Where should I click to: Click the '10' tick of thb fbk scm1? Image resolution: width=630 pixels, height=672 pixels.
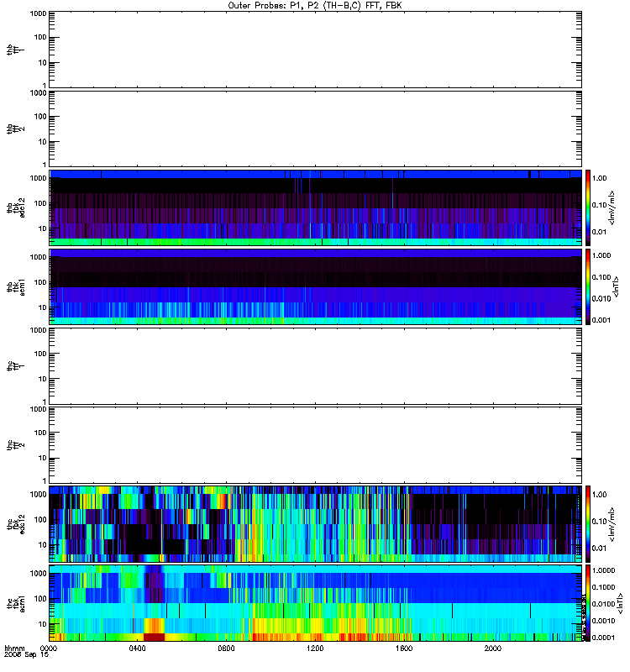point(43,307)
